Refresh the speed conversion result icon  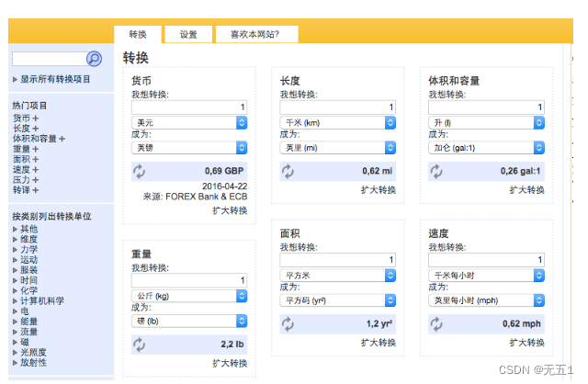click(436, 324)
